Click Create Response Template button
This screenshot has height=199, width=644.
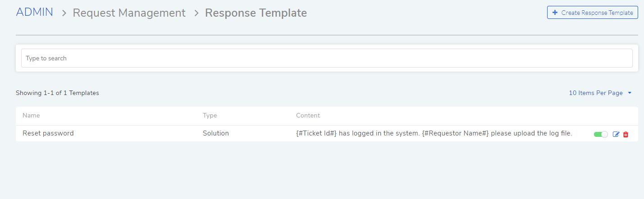click(593, 13)
